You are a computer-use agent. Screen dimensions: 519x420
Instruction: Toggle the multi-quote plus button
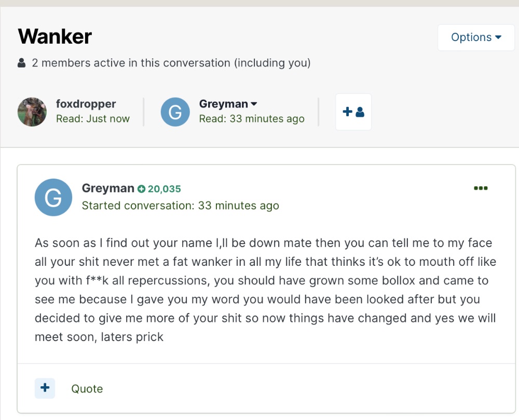(45, 388)
